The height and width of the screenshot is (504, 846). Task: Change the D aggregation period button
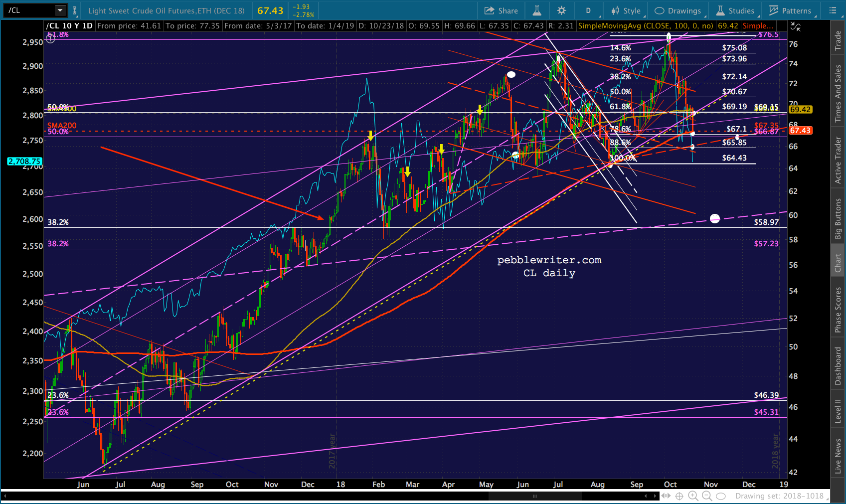588,10
